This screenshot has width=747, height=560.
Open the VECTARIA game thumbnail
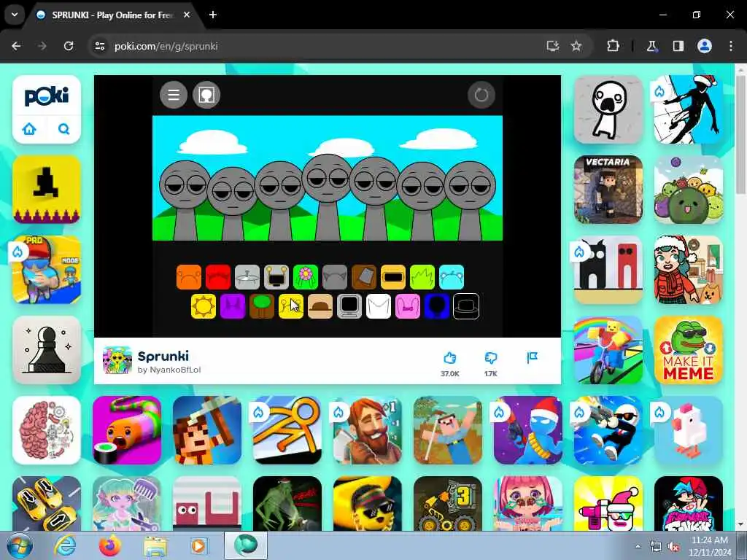tap(608, 190)
